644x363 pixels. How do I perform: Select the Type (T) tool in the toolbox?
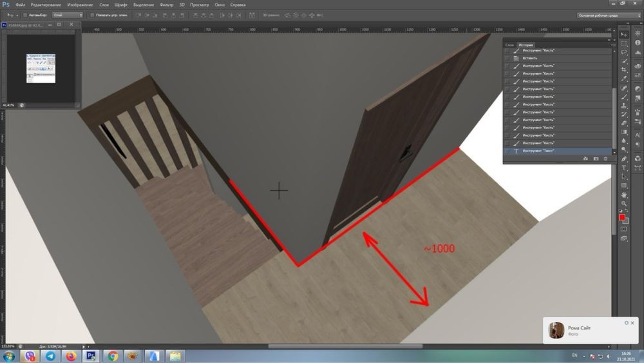pyautogui.click(x=624, y=168)
